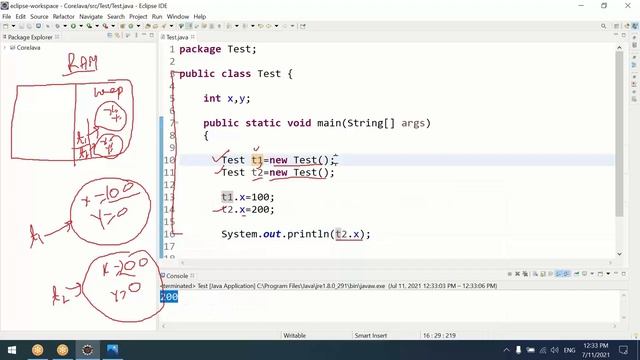Click the green Run button icon
The image size is (640, 360).
tap(73, 26)
